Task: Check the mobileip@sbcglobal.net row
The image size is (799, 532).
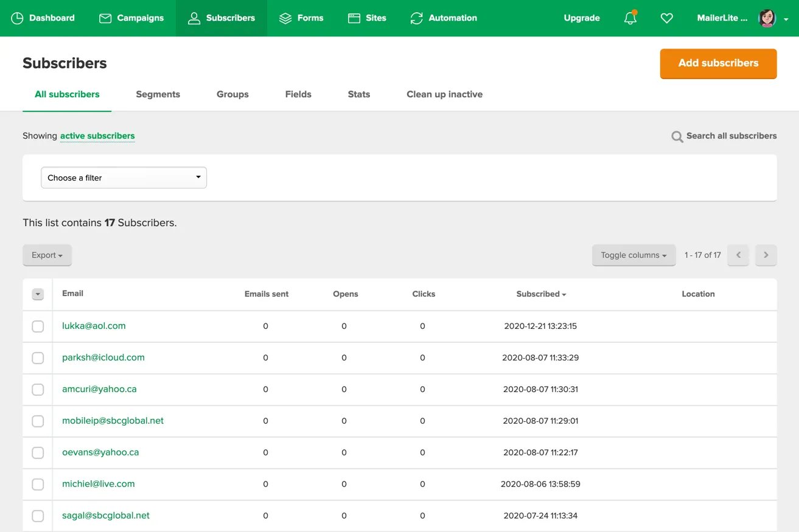Action: [x=38, y=421]
